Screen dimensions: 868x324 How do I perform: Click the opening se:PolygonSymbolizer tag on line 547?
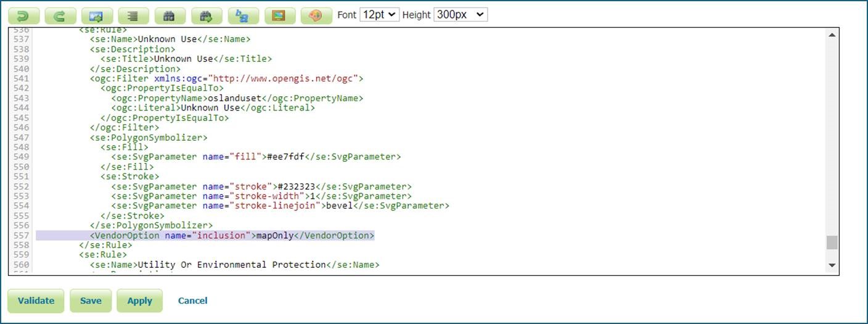point(149,138)
